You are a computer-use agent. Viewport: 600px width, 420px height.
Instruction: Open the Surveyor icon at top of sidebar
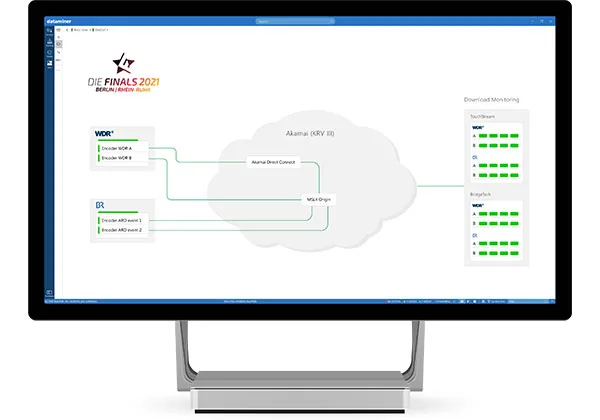pos(49,31)
